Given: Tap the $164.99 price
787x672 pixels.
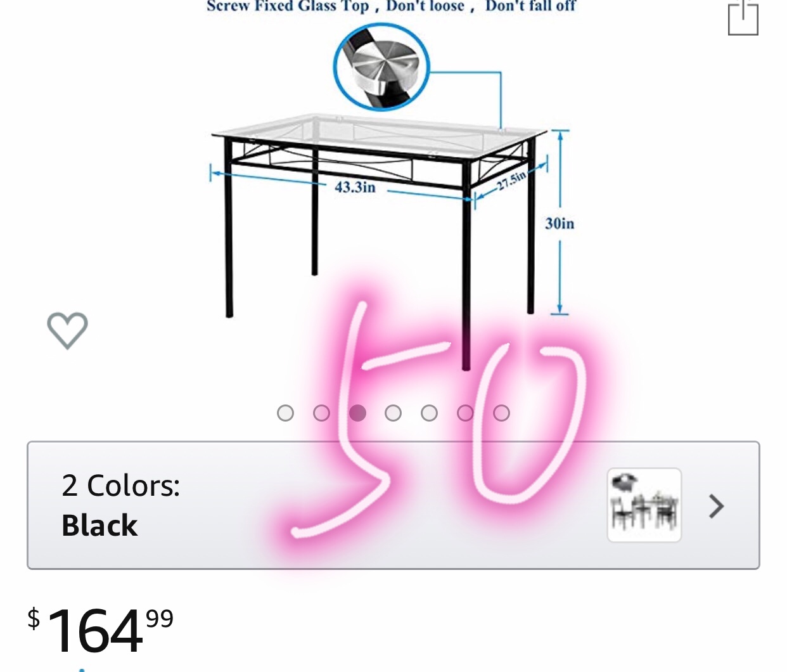Looking at the screenshot, I should [100, 630].
